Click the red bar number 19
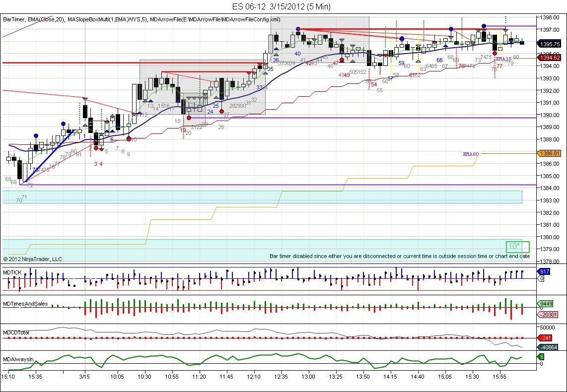 (x=183, y=130)
